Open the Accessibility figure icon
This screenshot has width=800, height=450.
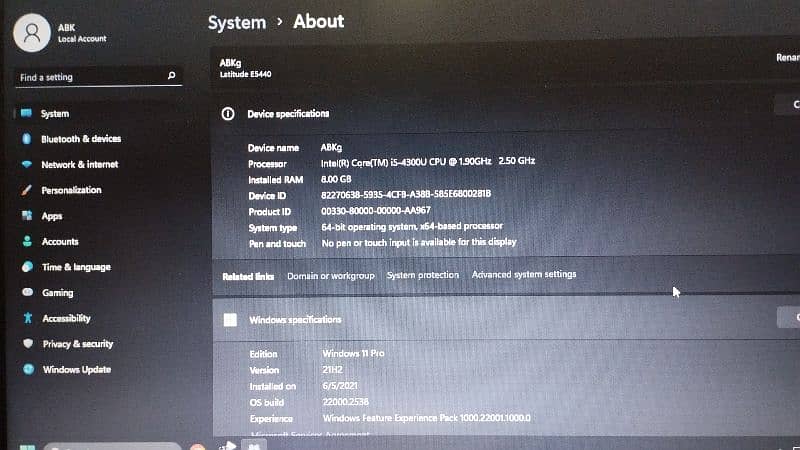pyautogui.click(x=28, y=318)
